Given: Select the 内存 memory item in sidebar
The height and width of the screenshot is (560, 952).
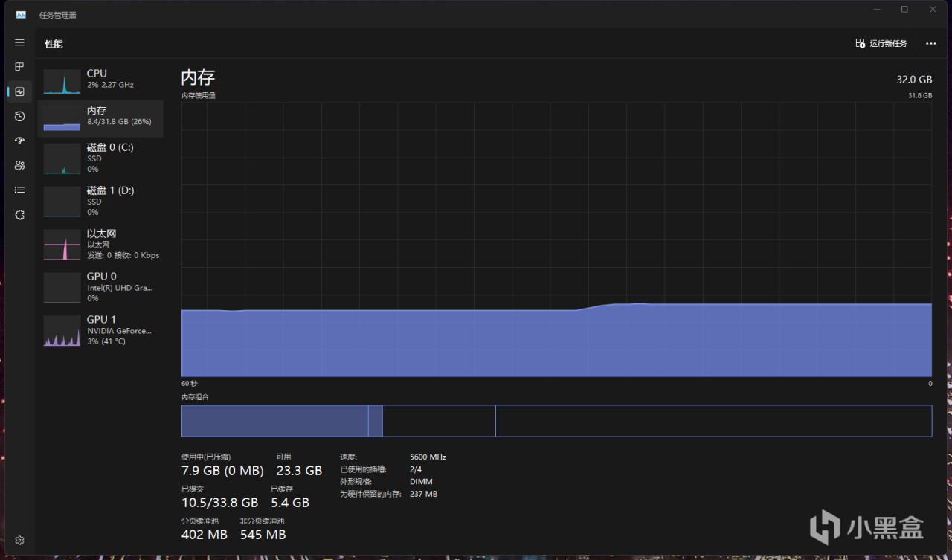Looking at the screenshot, I should 100,119.
